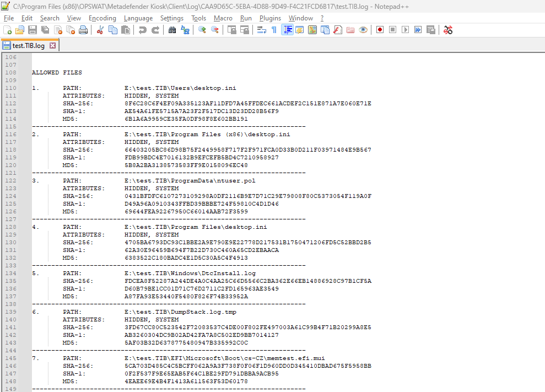This screenshot has width=545, height=392.
Task: Toggle file monitoring eye icon
Action: [363, 30]
